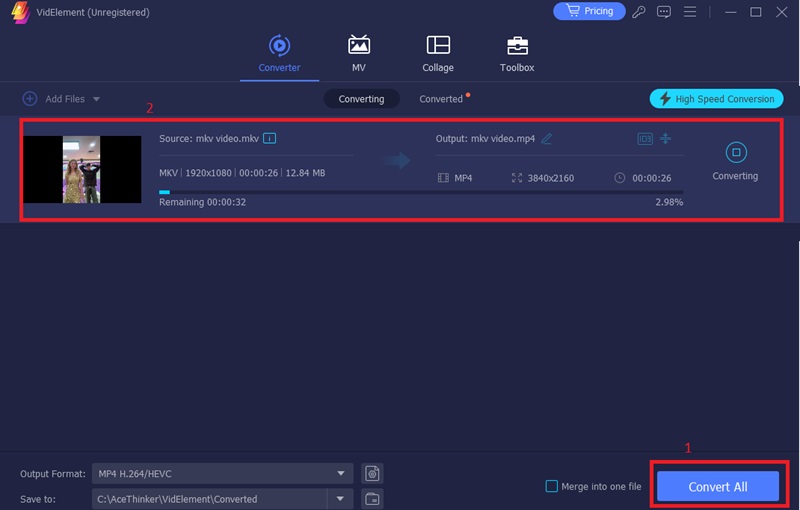The image size is (800, 510).
Task: Open the hamburger menu
Action: [x=690, y=12]
